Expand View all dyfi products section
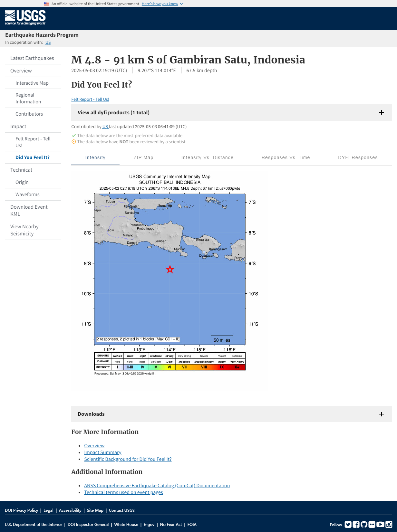The image size is (397, 532). pos(231,112)
